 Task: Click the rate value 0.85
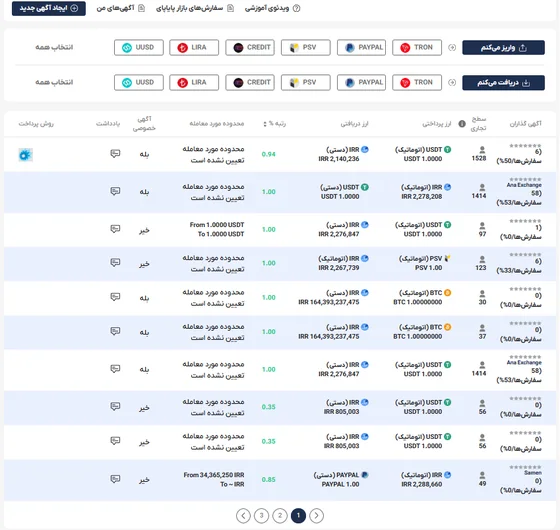[269, 479]
